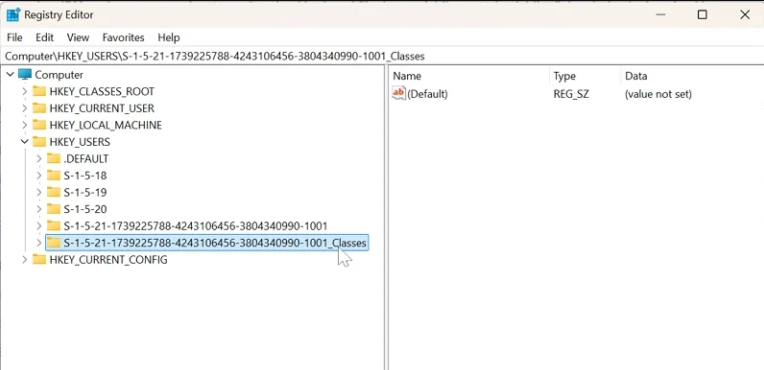Click the (value not set) data cell
This screenshot has width=764, height=370.
coord(658,94)
